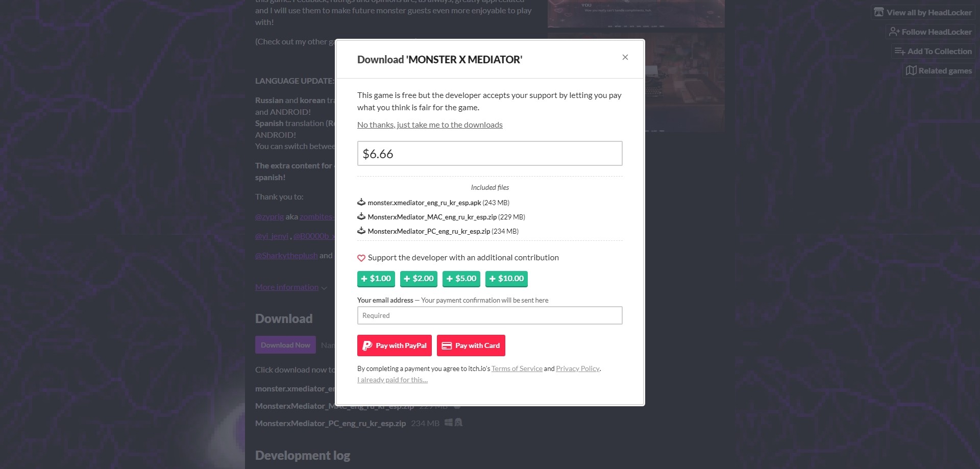Add $1.00 to the contribution
This screenshot has height=469, width=980.
click(x=376, y=279)
